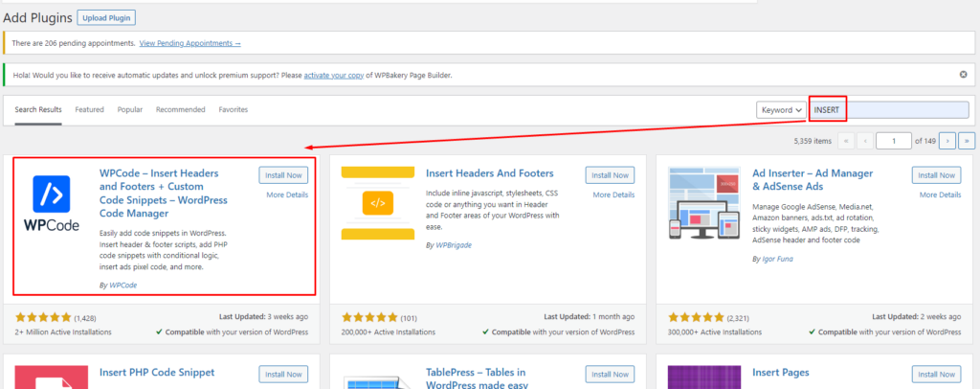Open the Favorites tab

(x=233, y=110)
